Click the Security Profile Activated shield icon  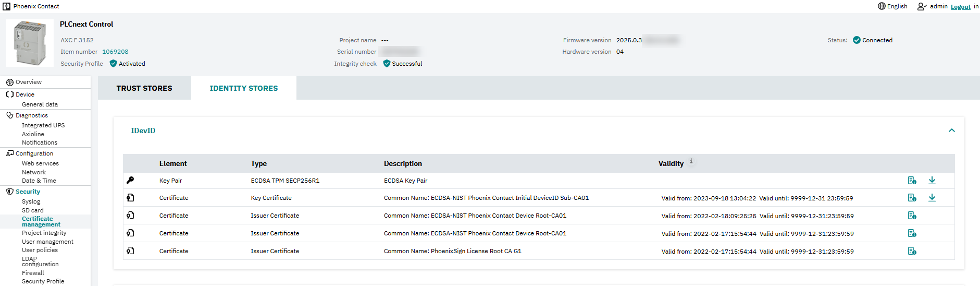click(113, 64)
